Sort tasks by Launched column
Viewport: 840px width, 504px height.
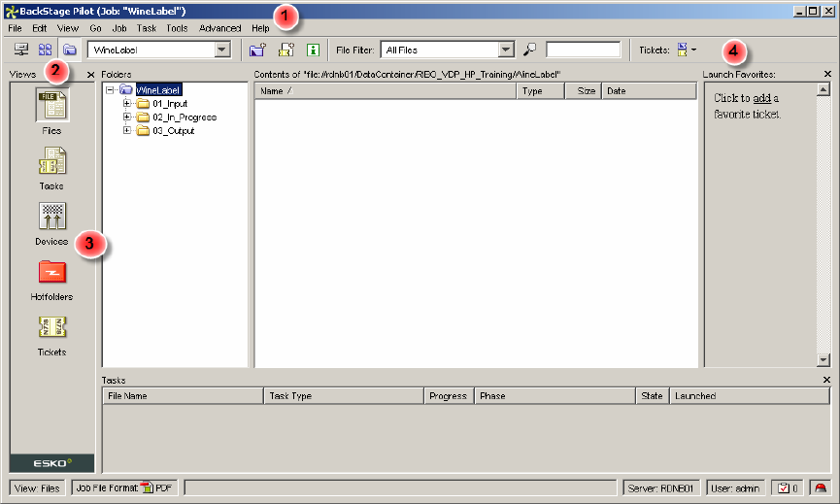tap(750, 396)
